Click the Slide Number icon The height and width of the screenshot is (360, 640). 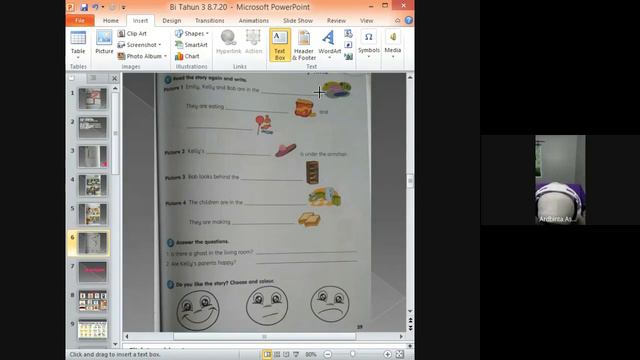coord(348,45)
